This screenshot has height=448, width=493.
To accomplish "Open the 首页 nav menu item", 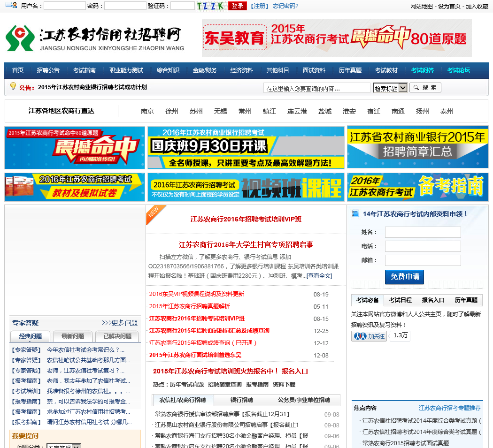I will tap(18, 70).
